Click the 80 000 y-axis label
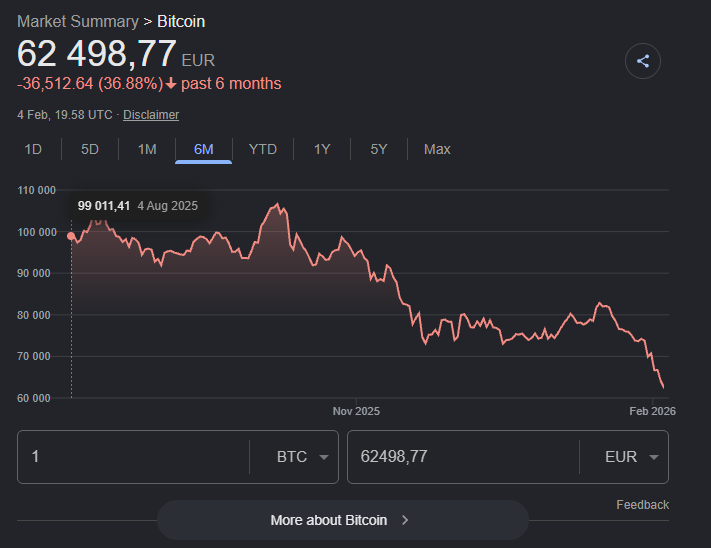 34,315
